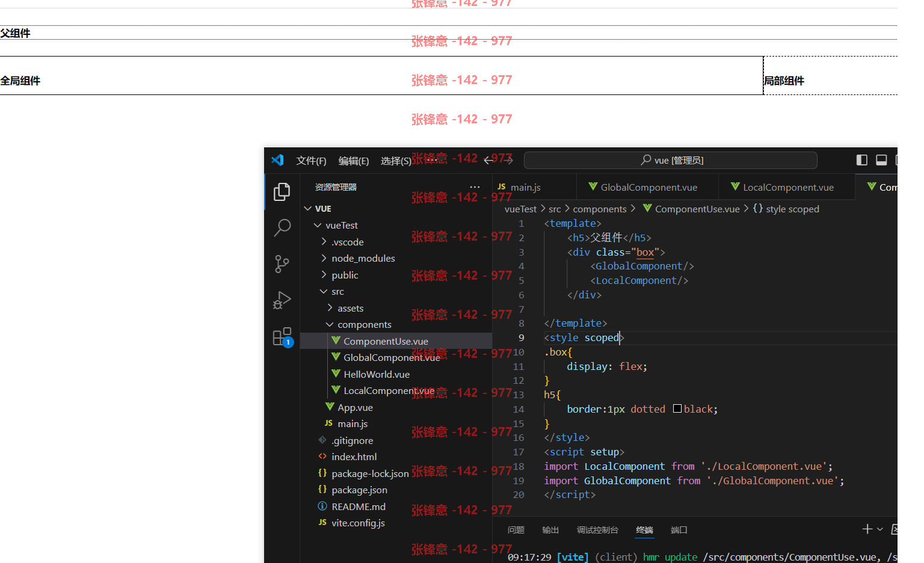Click the VS Code logo icon
This screenshot has width=924, height=563.
point(277,160)
